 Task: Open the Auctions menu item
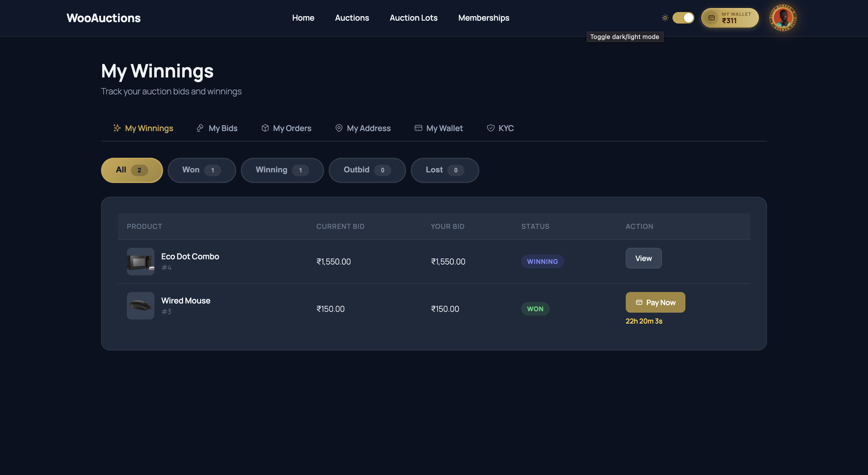(352, 17)
